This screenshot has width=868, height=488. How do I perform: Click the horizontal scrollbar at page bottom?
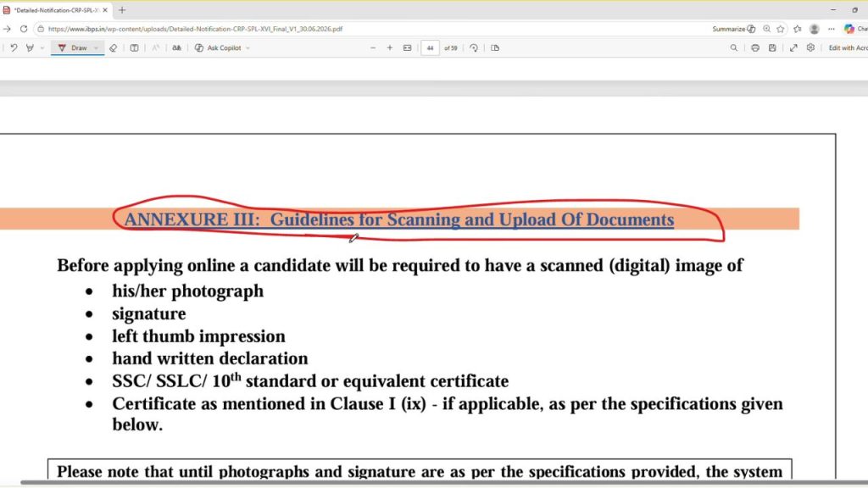pyautogui.click(x=442, y=482)
